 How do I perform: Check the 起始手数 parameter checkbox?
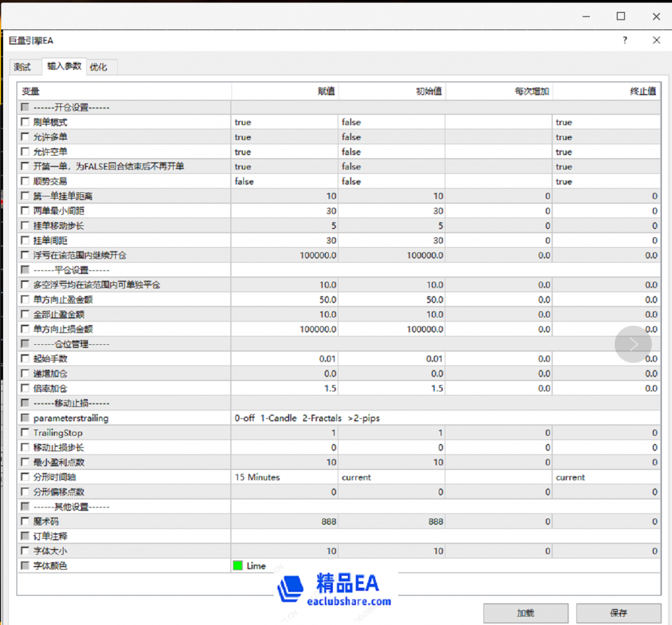pyautogui.click(x=25, y=359)
